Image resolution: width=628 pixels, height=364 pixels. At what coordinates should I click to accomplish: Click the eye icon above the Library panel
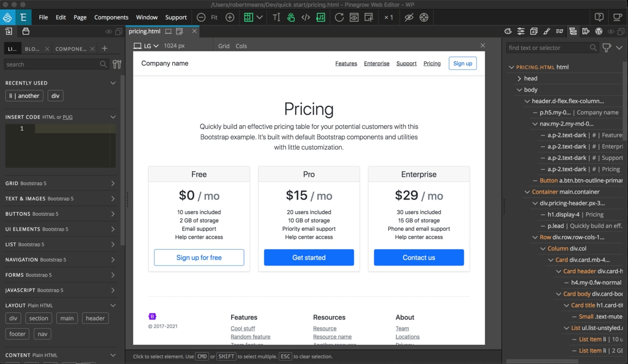click(x=108, y=31)
